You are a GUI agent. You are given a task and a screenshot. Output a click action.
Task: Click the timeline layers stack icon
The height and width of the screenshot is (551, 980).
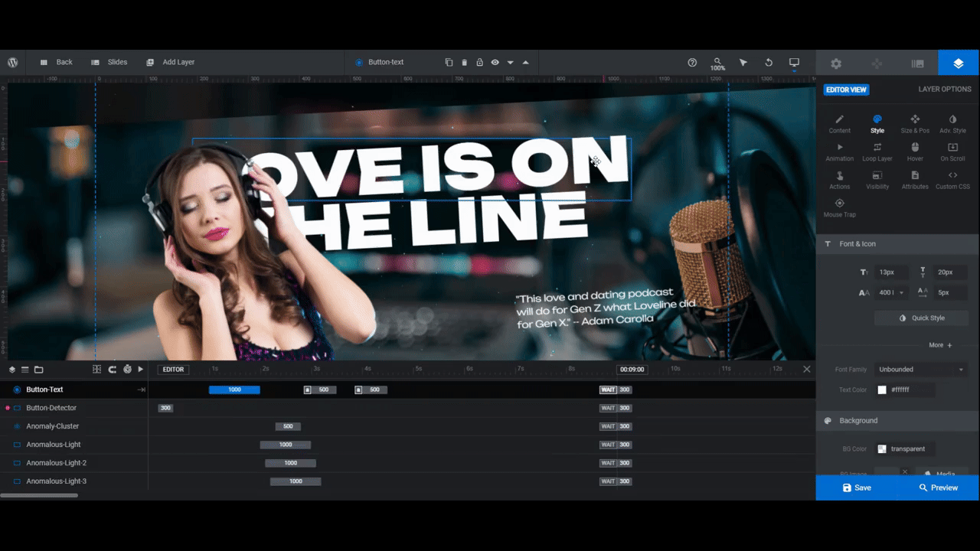click(12, 369)
